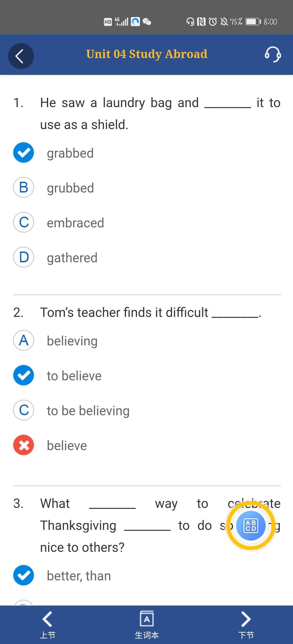Tap the battery indicator in status bar
The height and width of the screenshot is (644, 293).
(x=253, y=22)
